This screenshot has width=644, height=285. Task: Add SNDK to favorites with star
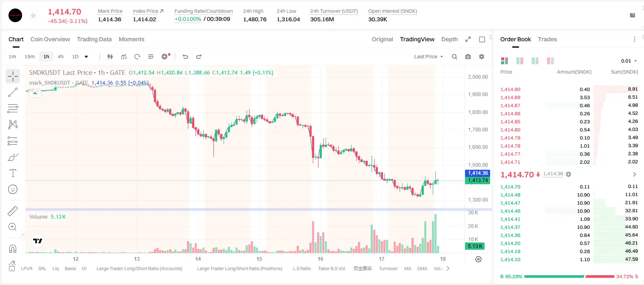[x=32, y=16]
